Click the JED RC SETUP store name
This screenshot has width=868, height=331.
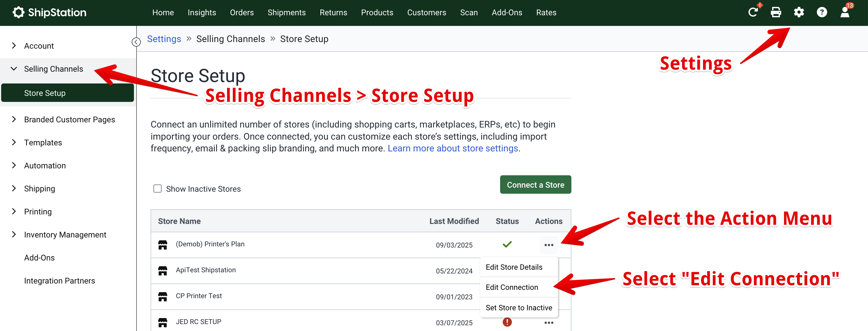click(x=199, y=322)
